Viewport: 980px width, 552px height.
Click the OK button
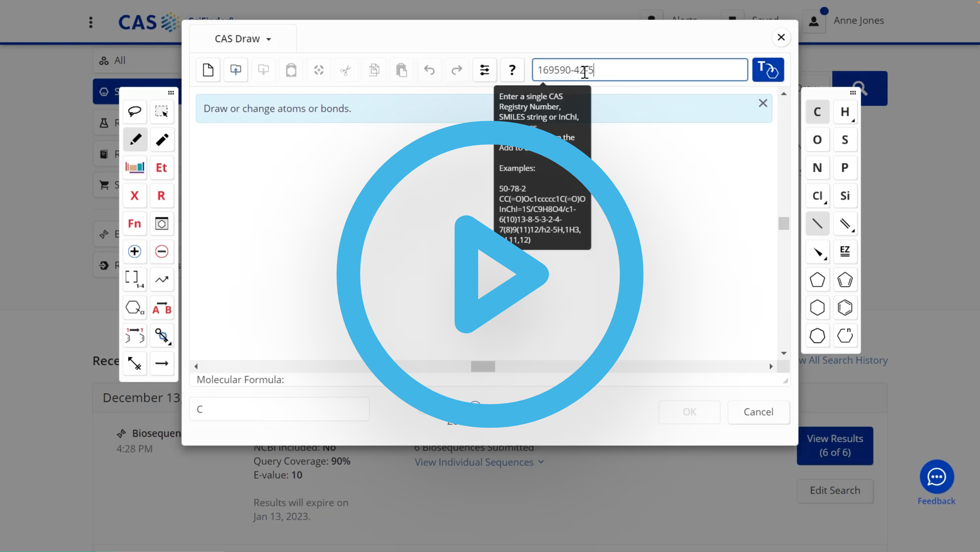689,412
